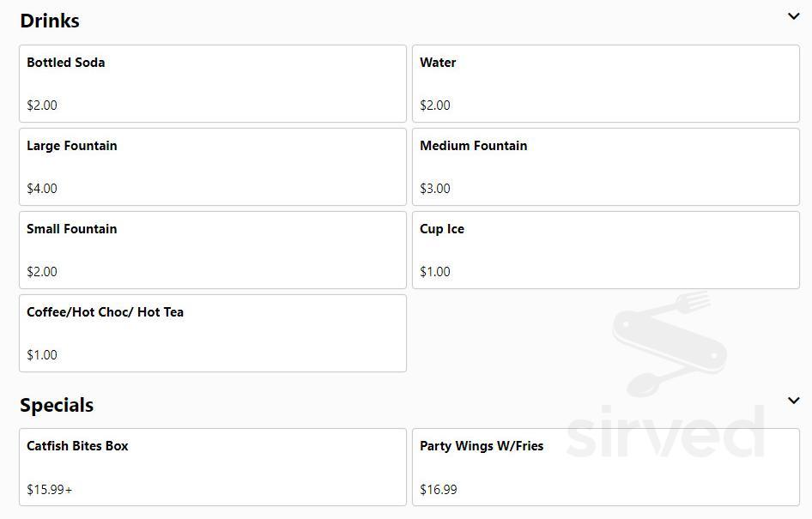Screen dimensions: 812x519
Task: Click the Specials section heading
Action: (57, 404)
